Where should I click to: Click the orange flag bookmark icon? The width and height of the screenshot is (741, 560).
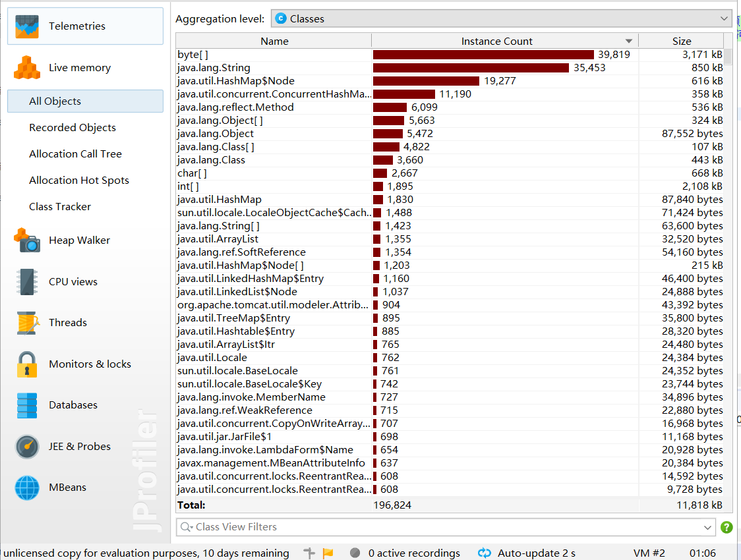(328, 553)
